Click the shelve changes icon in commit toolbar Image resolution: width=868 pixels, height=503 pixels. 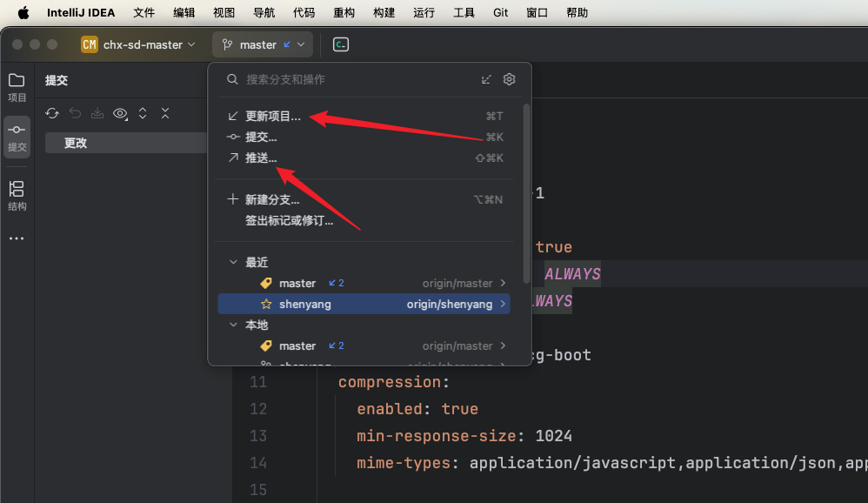[97, 113]
